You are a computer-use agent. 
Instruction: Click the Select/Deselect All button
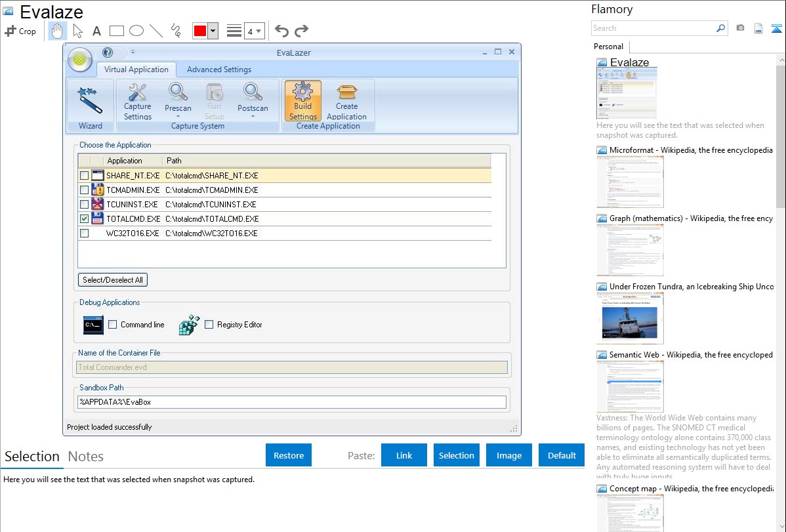[x=113, y=280]
